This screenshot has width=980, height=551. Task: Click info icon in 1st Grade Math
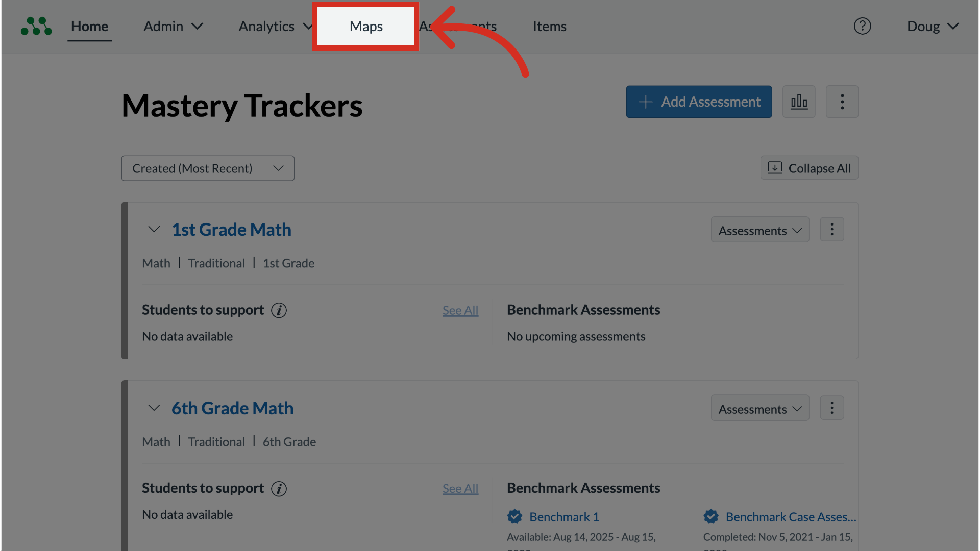point(279,310)
